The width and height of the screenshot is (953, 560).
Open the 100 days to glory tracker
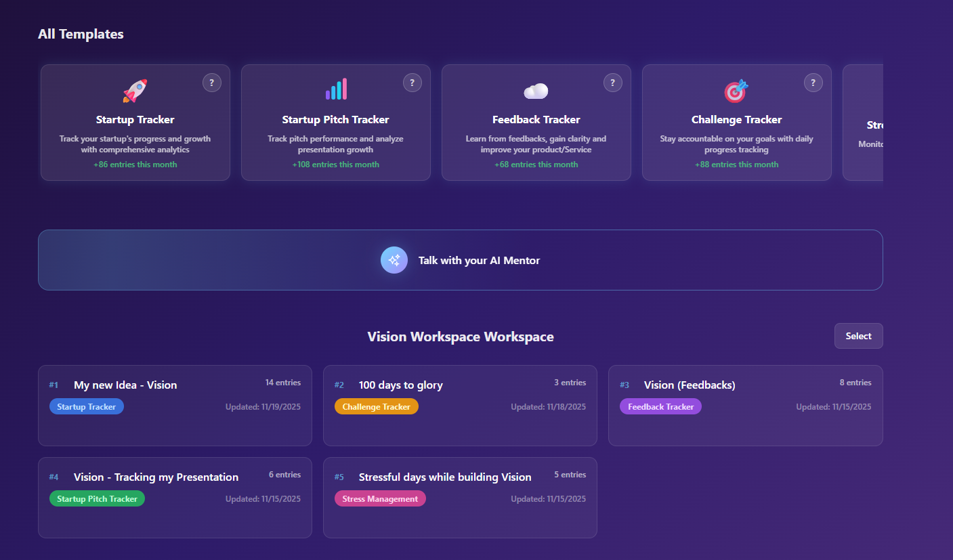click(400, 385)
